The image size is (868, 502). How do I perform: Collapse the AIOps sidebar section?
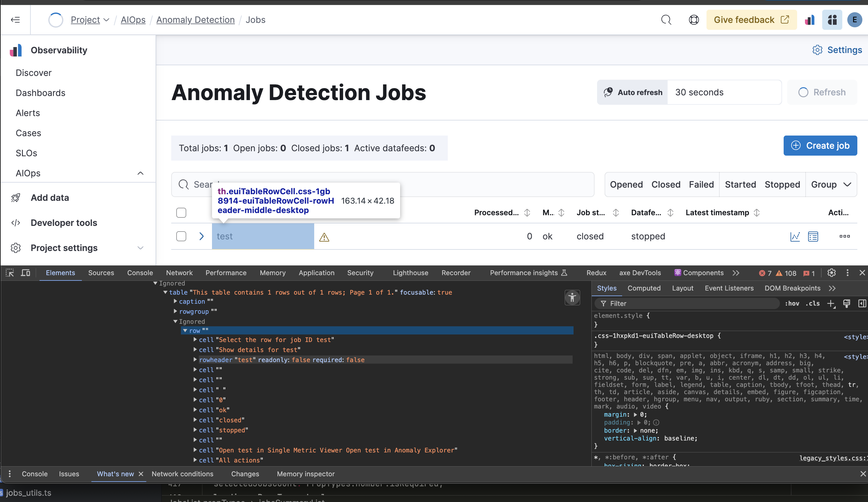coord(140,173)
